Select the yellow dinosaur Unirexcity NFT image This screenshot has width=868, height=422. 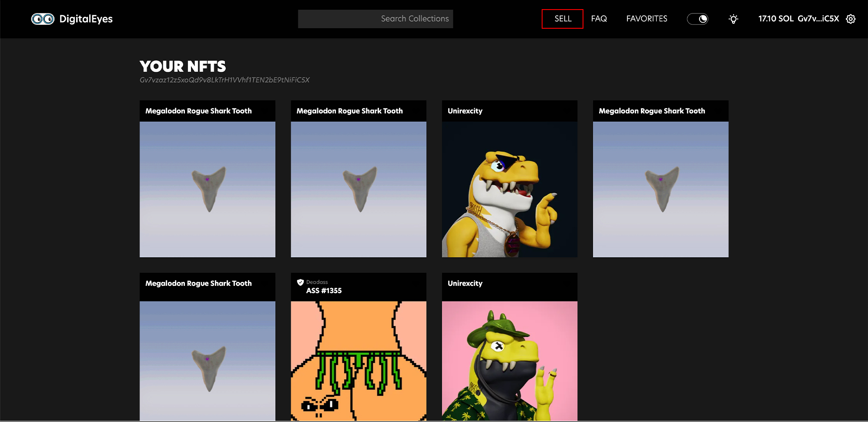coord(509,189)
